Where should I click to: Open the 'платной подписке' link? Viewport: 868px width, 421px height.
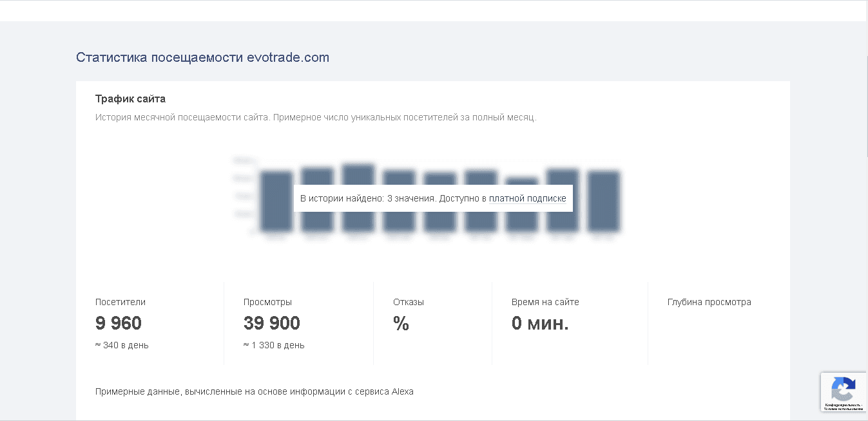pyautogui.click(x=527, y=199)
